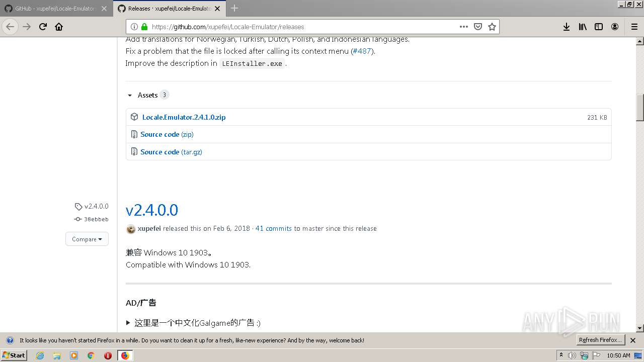Launch Internet Explorer from the taskbar

coord(40,355)
